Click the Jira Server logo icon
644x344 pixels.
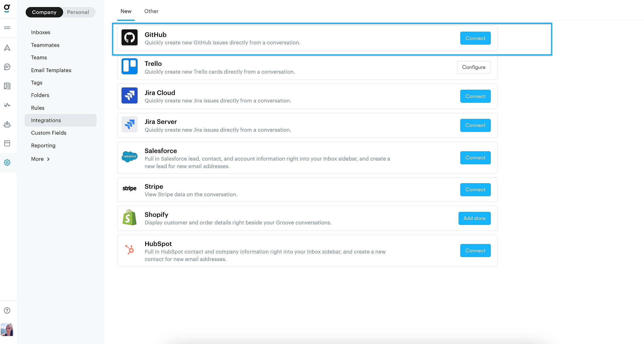click(130, 124)
